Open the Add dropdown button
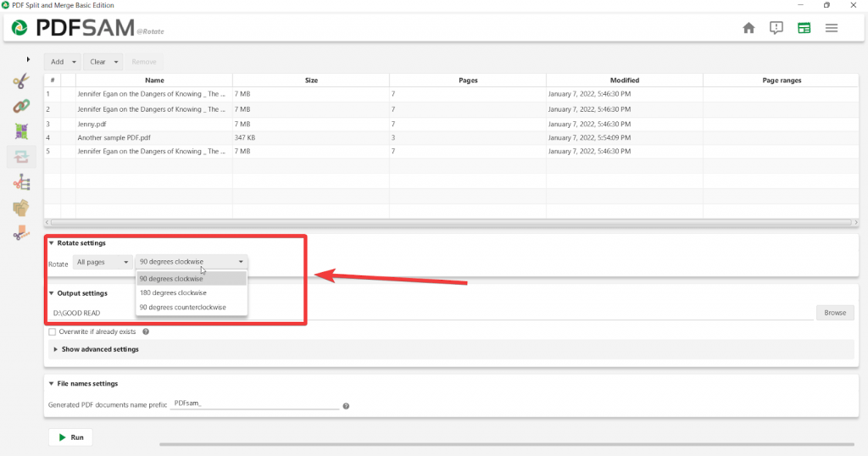Screen dimensions: 868x456 tap(63, 61)
